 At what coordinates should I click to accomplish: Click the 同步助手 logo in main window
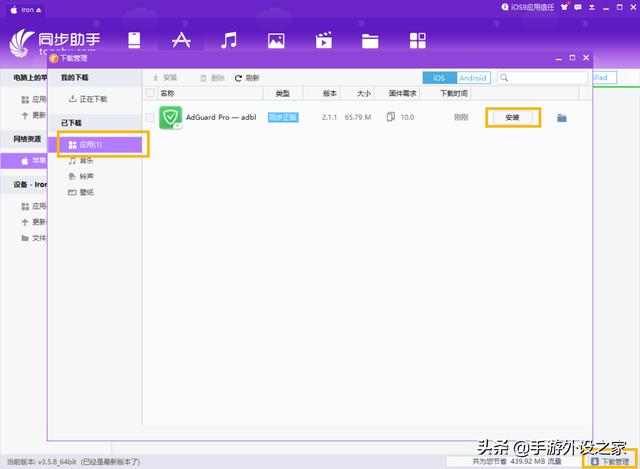coord(54,43)
